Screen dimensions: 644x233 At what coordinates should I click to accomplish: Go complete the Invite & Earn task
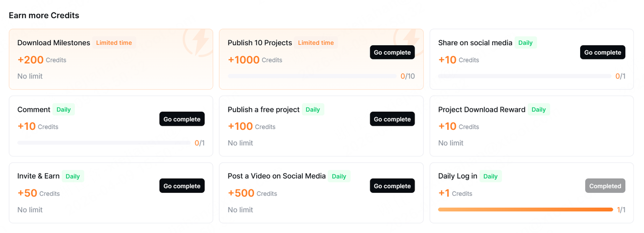click(x=182, y=186)
